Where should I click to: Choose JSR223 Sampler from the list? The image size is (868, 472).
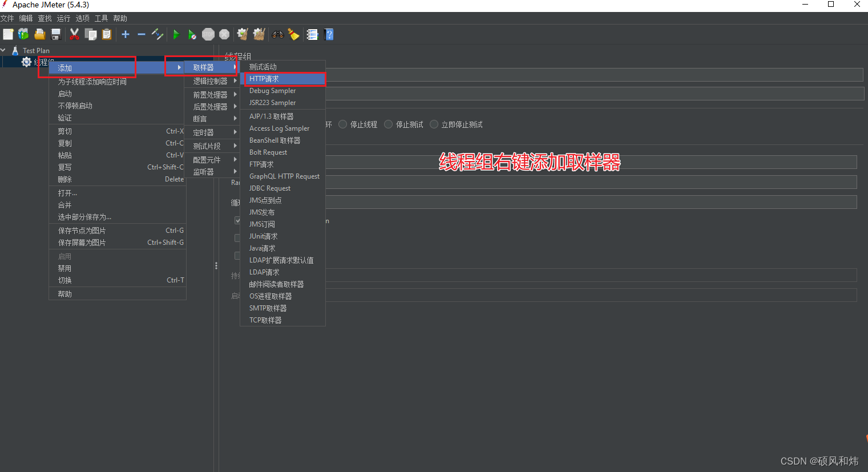click(283, 103)
